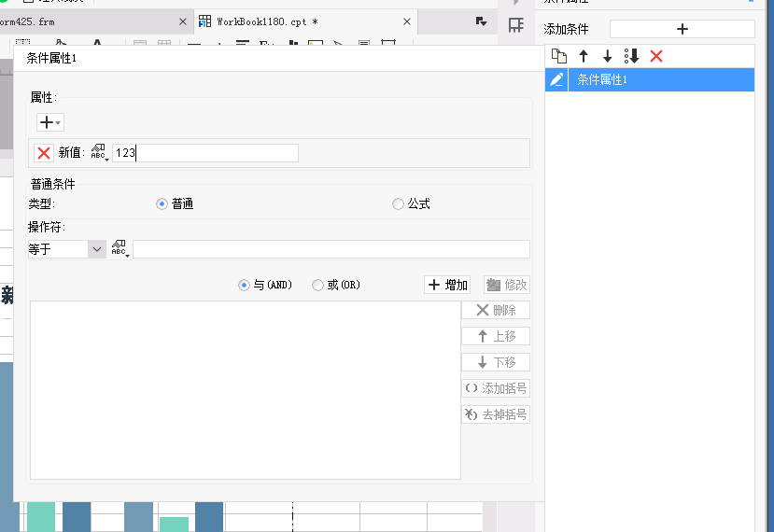Image resolution: width=774 pixels, height=532 pixels.
Task: Click the pencil edit icon beside 条件属性1
Action: [x=556, y=80]
